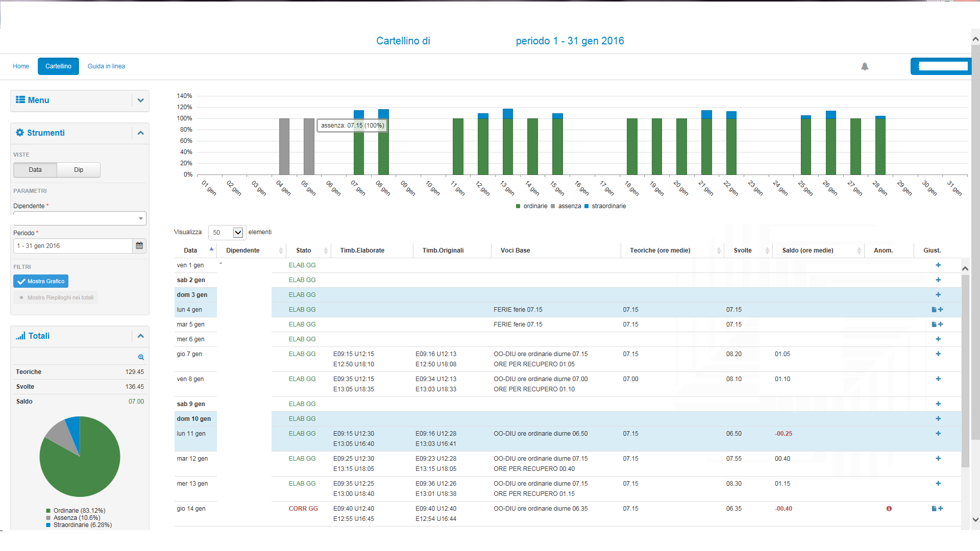This screenshot has height=551, width=980.
Task: Add justification for dom 3 gen row
Action: click(x=938, y=295)
